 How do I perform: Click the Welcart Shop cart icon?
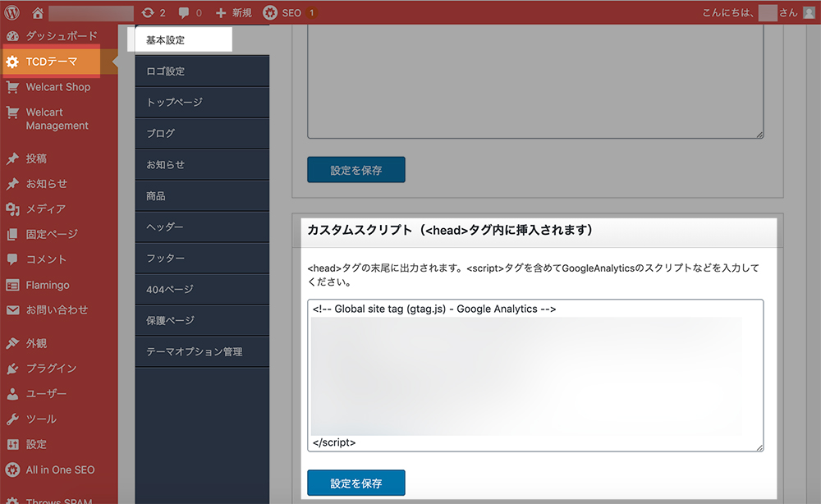[12, 87]
